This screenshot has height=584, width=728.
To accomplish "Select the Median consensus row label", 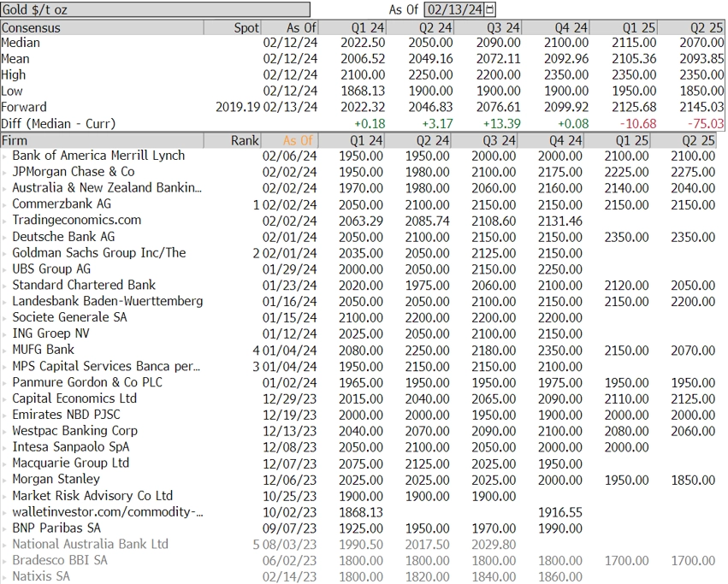I will coord(21,43).
